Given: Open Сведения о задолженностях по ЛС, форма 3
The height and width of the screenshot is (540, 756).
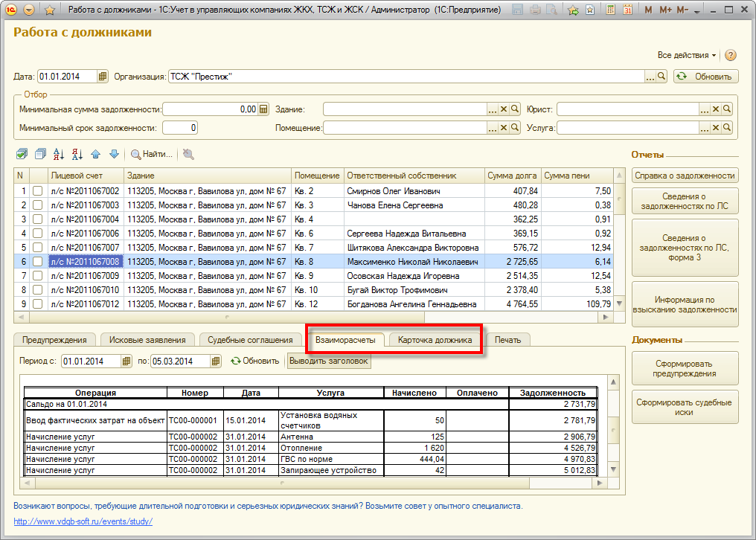Looking at the screenshot, I should pos(685,248).
